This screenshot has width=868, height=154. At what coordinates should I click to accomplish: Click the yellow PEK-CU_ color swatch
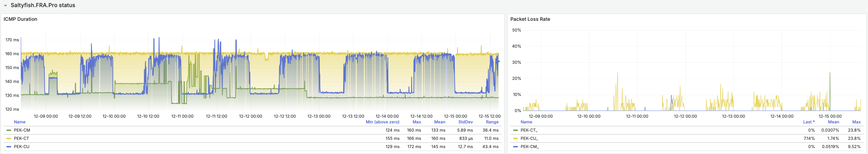coord(515,138)
